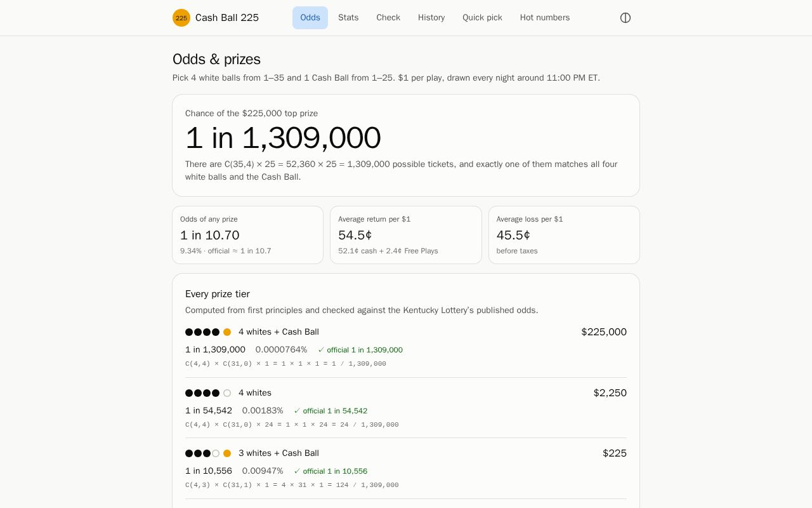This screenshot has width=812, height=508.
Task: Click the "Every prize tier" heading
Action: 218,294
